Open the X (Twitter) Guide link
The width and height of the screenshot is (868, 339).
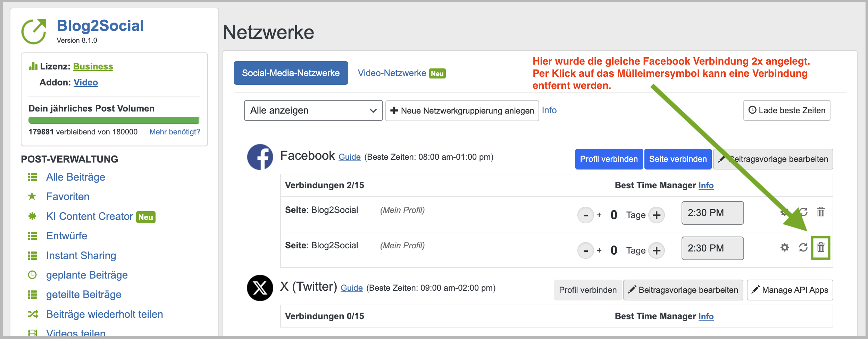[352, 288]
